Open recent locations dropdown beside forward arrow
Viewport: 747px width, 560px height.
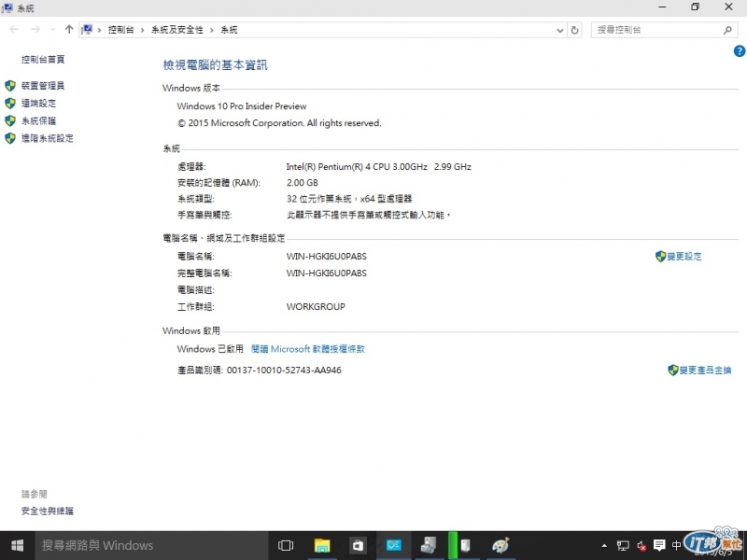52,30
